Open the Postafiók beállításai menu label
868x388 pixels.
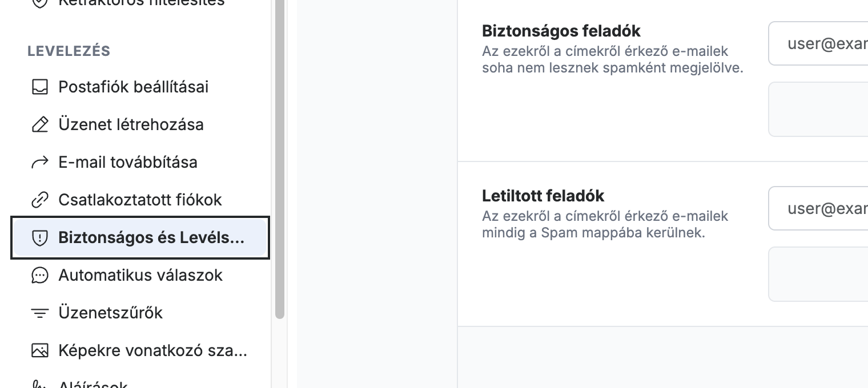click(x=133, y=87)
